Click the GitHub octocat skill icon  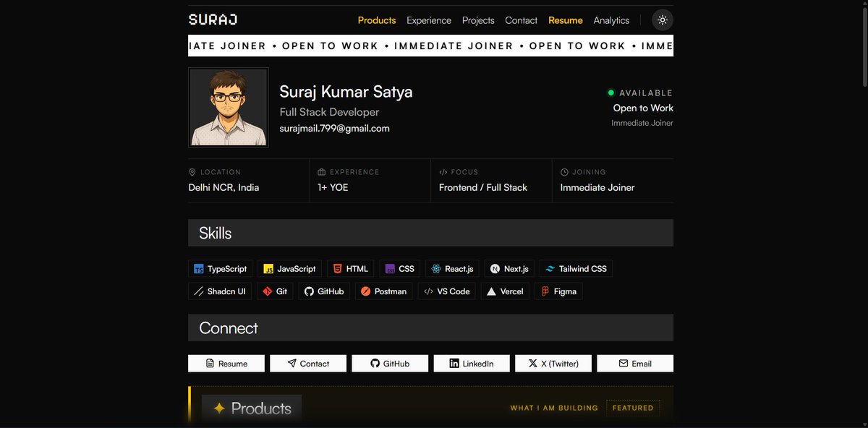click(309, 291)
